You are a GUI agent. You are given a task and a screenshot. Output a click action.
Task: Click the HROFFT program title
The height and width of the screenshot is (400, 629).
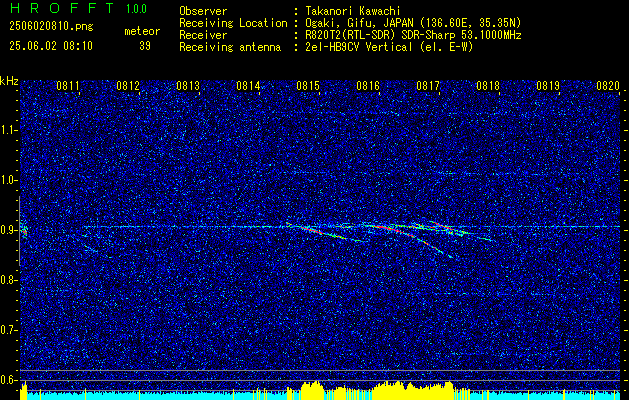(62, 8)
